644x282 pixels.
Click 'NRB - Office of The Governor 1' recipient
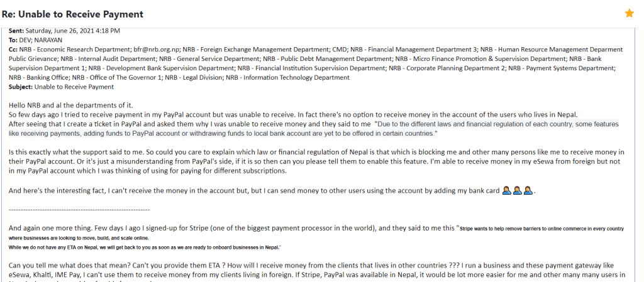pyautogui.click(x=118, y=77)
